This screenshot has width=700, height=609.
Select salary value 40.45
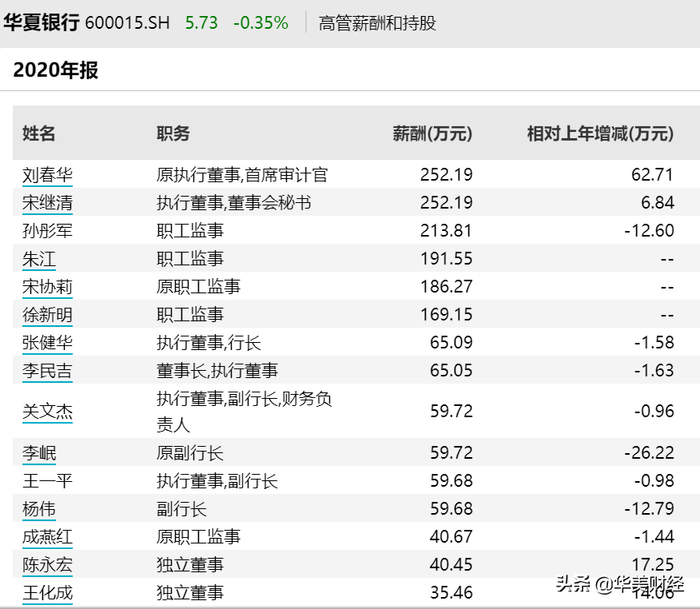(x=451, y=565)
